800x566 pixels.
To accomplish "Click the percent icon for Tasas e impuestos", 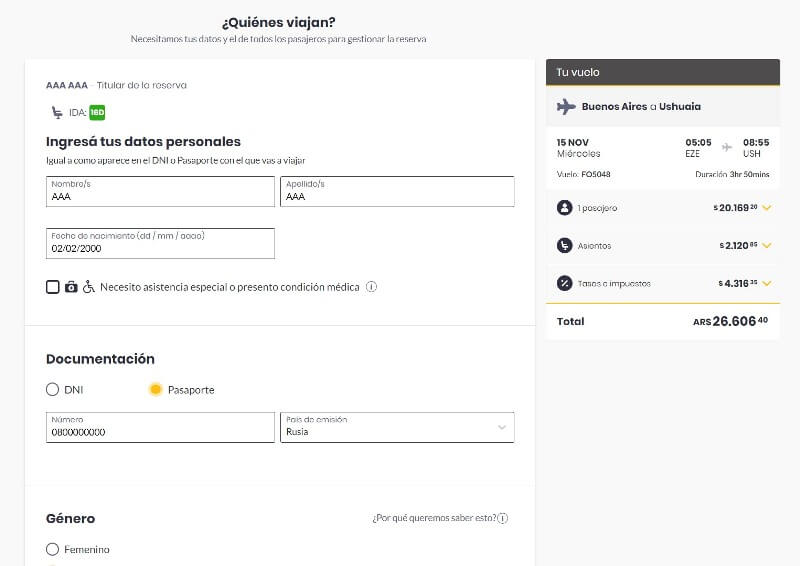I will click(564, 283).
